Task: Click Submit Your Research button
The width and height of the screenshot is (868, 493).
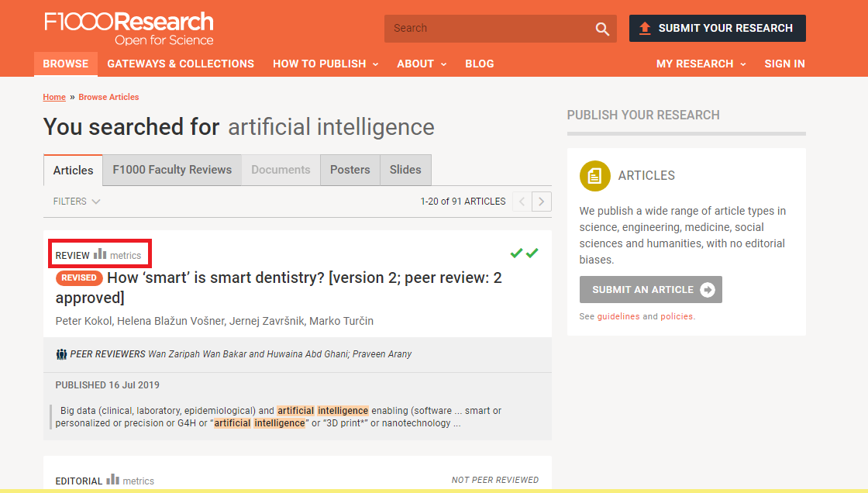Action: pos(717,29)
